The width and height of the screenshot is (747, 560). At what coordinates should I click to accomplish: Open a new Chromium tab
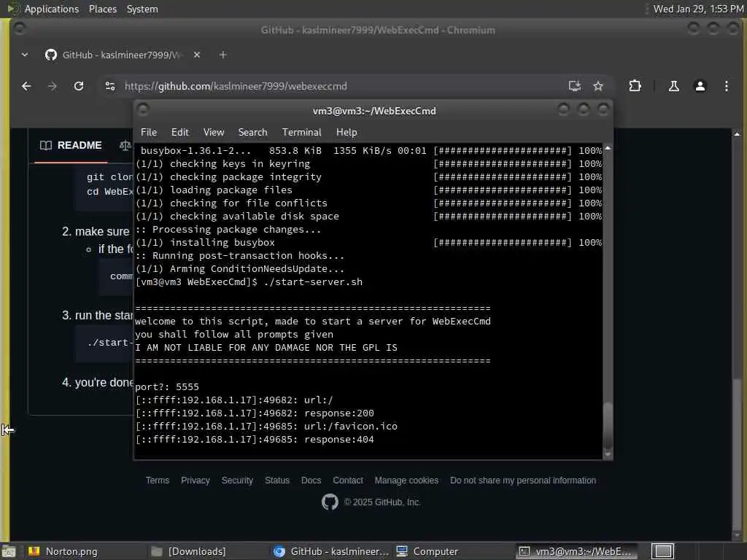tap(223, 55)
